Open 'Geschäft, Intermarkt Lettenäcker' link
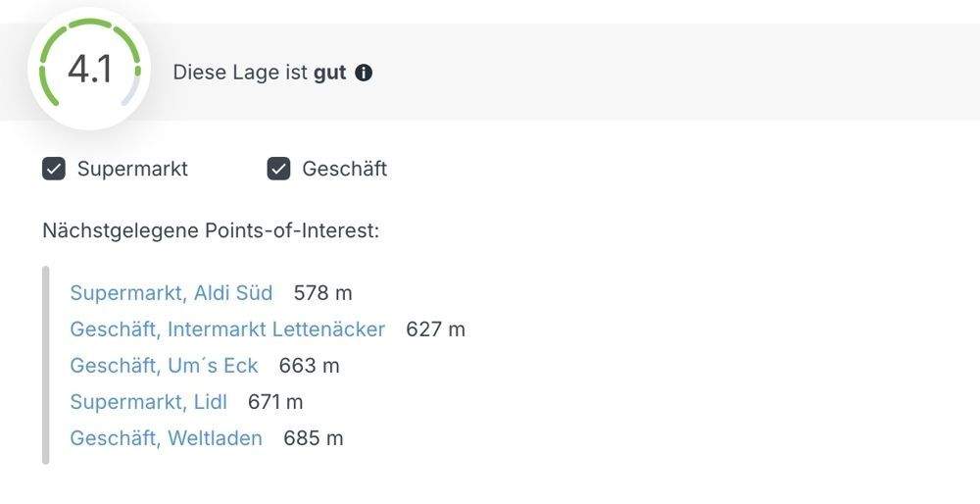Screen dimensions: 980x504 [227, 329]
